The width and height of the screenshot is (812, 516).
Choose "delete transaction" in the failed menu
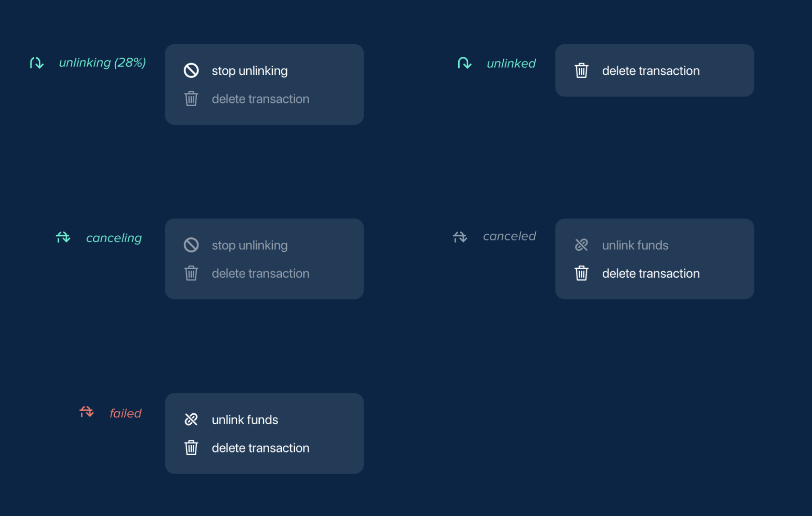(260, 448)
